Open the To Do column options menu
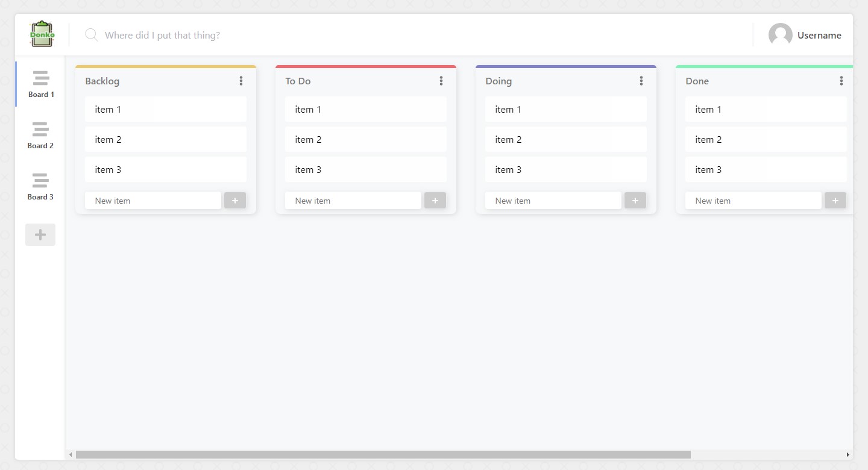The height and width of the screenshot is (470, 868). coord(441,81)
